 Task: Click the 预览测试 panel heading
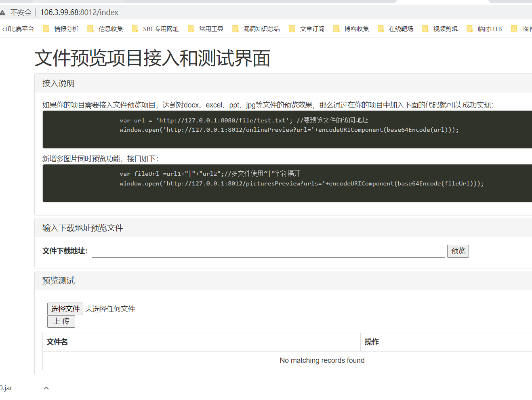59,280
